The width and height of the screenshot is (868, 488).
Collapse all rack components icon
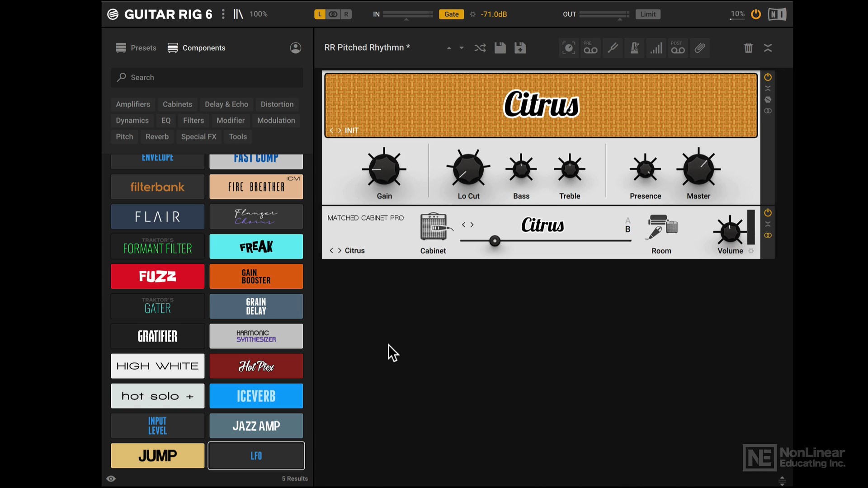(768, 48)
